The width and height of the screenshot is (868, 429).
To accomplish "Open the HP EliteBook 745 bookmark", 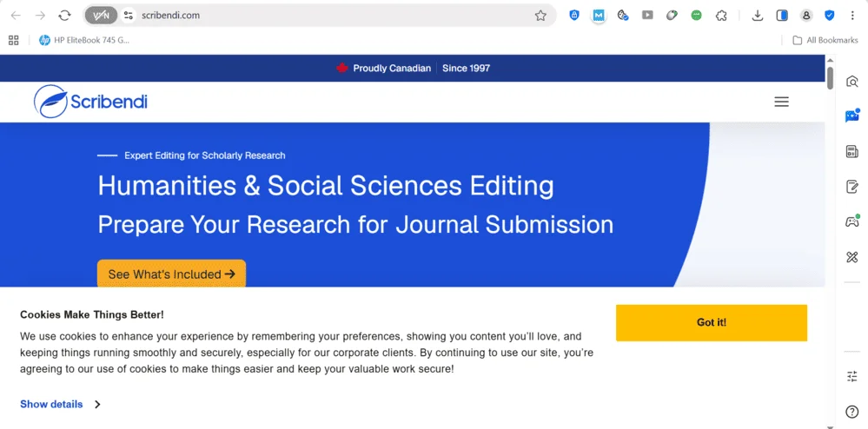I will pyautogui.click(x=84, y=40).
